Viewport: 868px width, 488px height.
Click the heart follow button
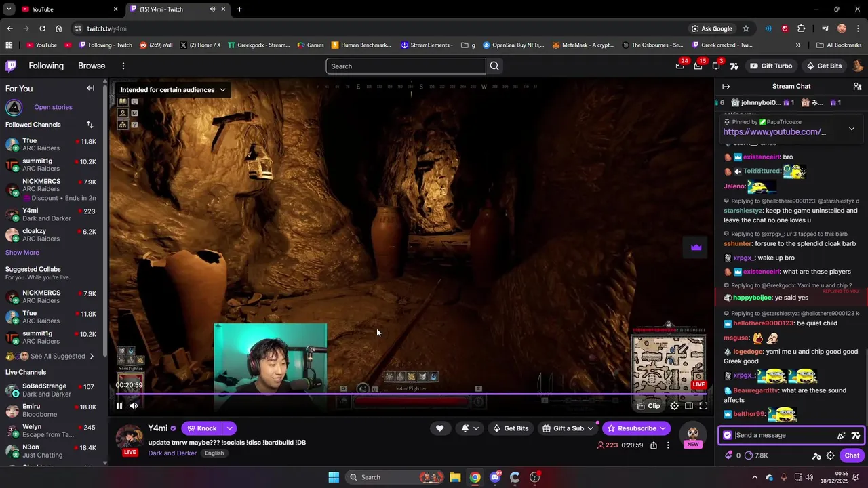pyautogui.click(x=439, y=428)
